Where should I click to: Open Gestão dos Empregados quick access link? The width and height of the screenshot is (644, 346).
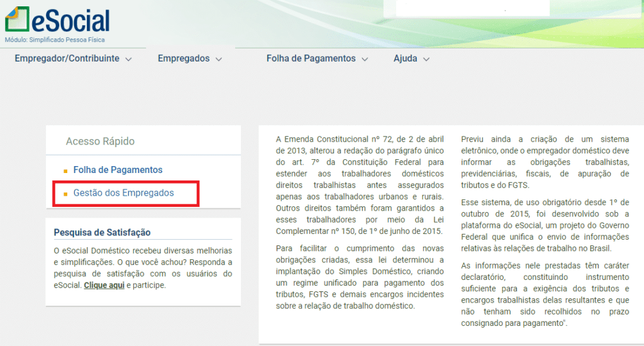click(x=124, y=193)
